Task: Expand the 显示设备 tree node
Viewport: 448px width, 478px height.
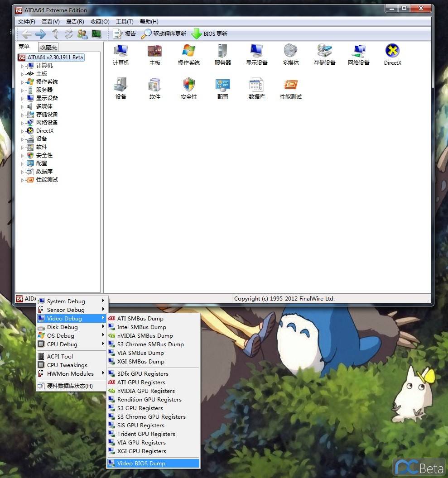Action: tap(22, 98)
